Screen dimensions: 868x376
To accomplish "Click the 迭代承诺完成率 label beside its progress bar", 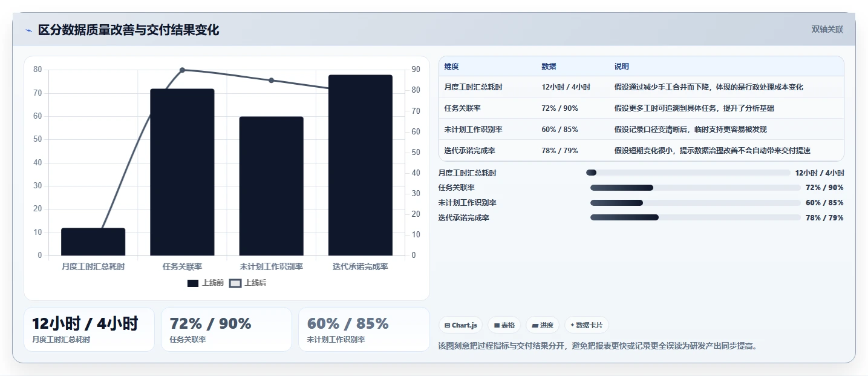I will click(463, 218).
